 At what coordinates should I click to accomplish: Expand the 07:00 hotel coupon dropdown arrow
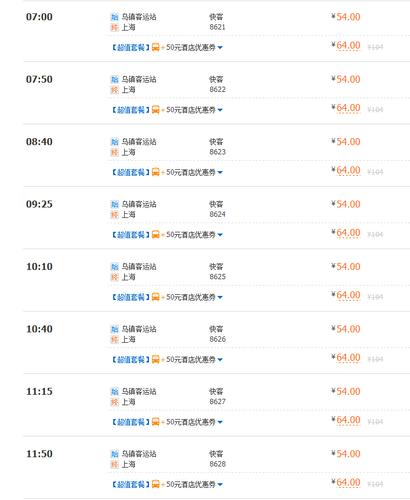click(x=220, y=48)
